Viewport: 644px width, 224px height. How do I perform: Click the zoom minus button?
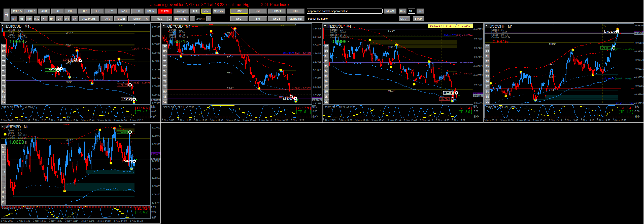click(x=192, y=19)
